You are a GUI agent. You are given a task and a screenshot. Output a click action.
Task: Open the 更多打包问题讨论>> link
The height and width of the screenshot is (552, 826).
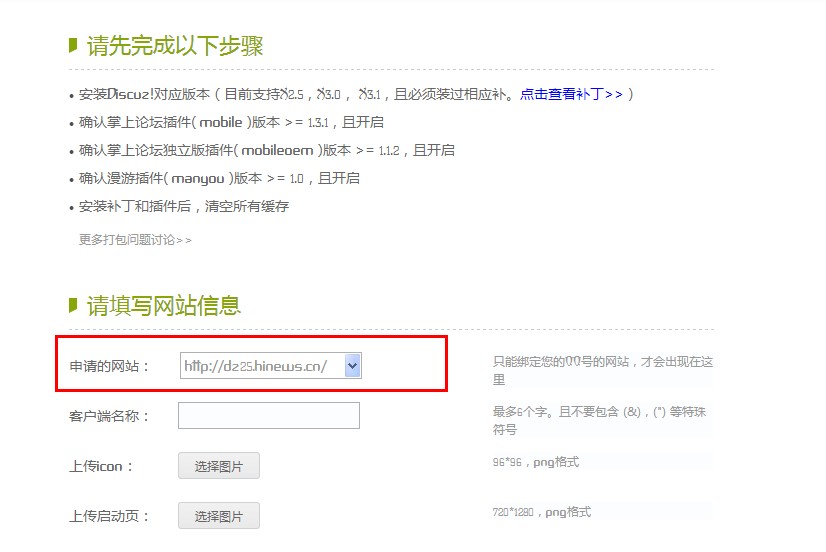(x=135, y=240)
